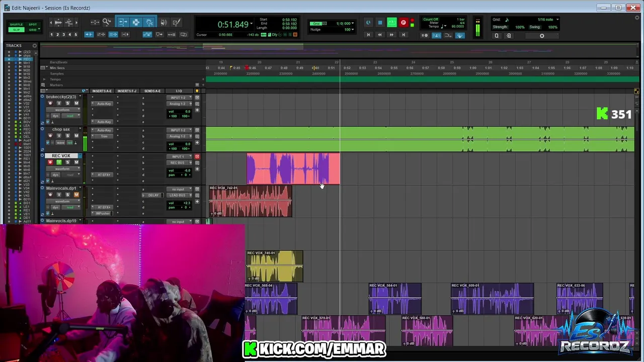
Task: Toggle the metronome click button
Action: (x=436, y=35)
